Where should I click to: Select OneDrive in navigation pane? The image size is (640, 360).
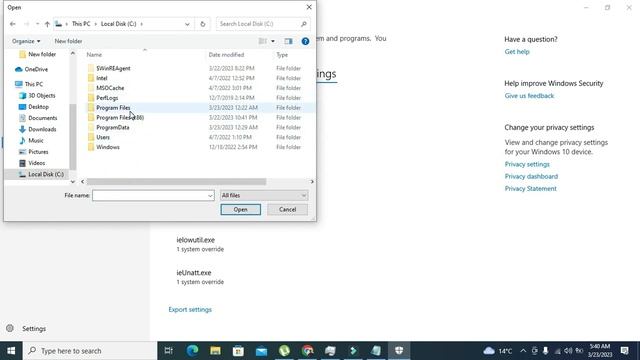pyautogui.click(x=36, y=69)
